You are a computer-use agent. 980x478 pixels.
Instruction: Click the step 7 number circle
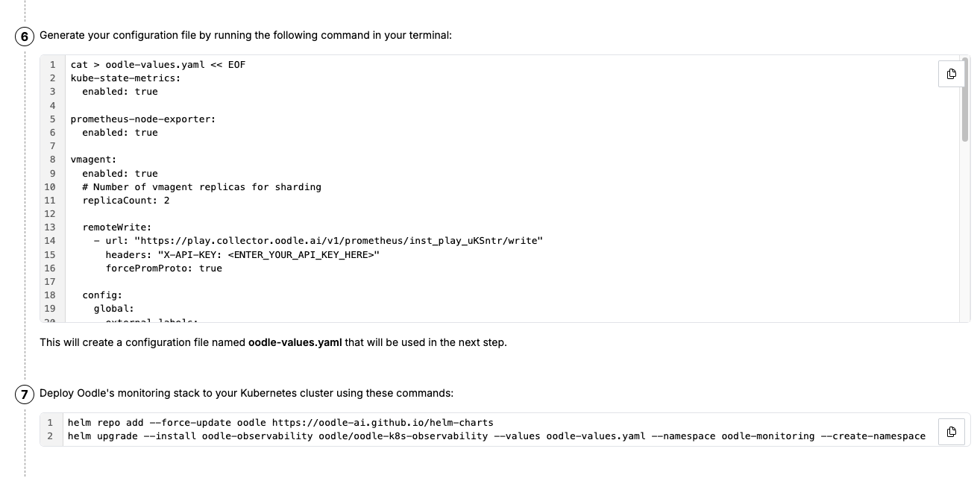tap(25, 394)
